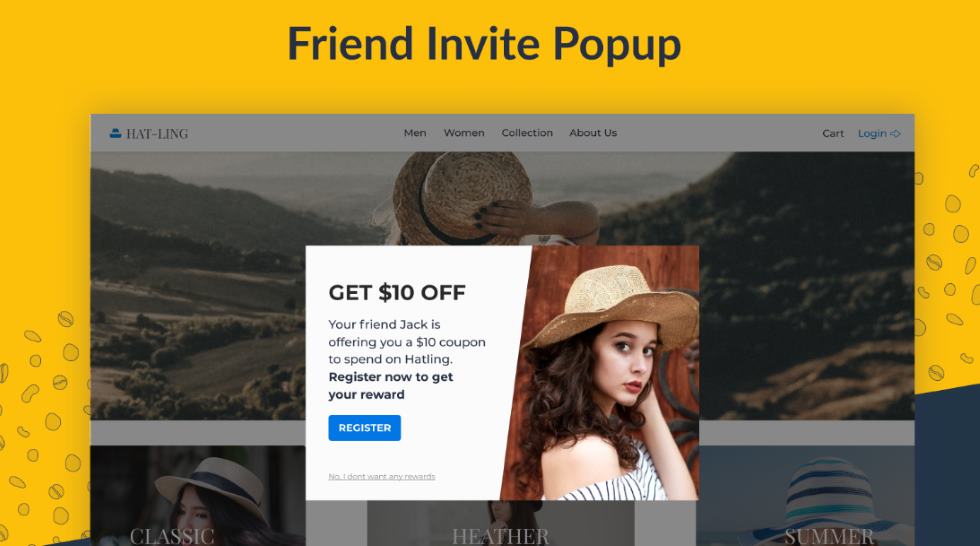Open the HAT-LING brand name
The width and height of the screenshot is (980, 546).
(157, 134)
